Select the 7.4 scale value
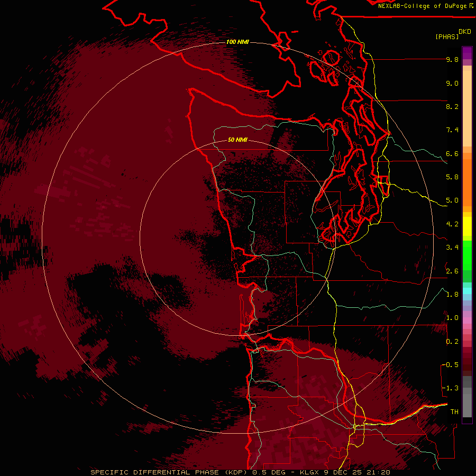 point(452,130)
